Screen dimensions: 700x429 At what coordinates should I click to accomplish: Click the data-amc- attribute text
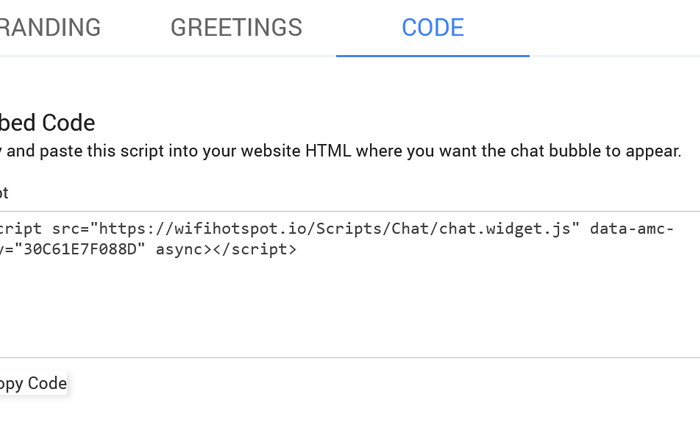631,229
